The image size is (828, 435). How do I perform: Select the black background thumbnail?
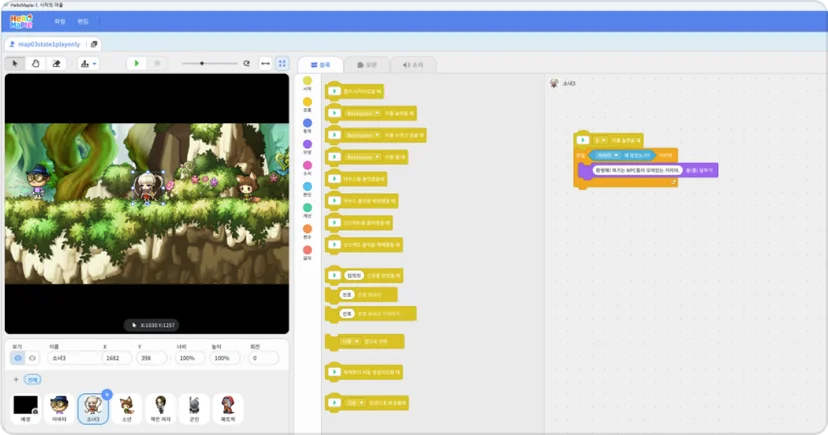tap(25, 408)
